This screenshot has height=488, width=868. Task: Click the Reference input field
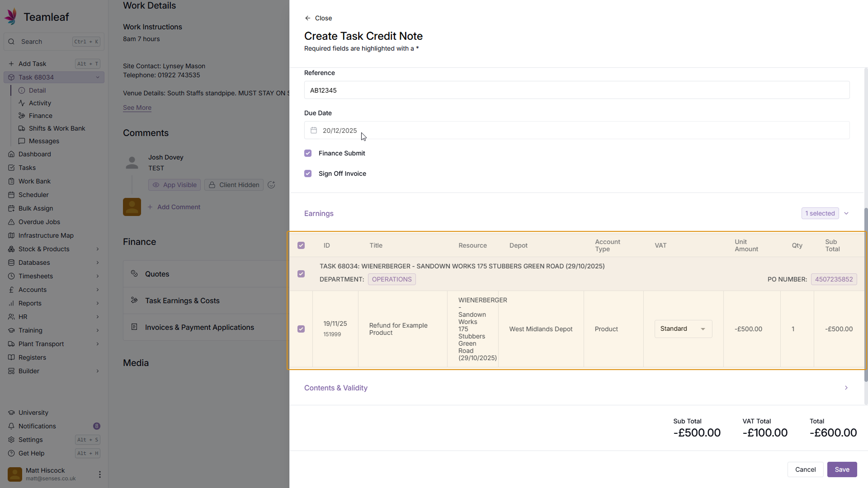coord(576,90)
